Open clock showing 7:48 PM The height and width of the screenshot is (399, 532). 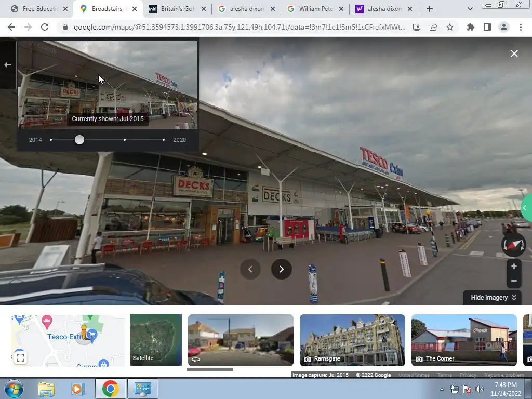pos(506,389)
